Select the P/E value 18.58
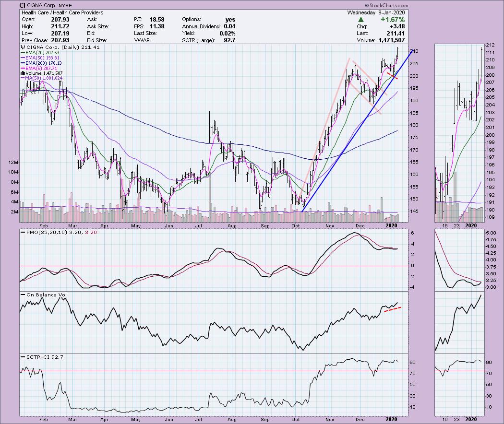Viewport: 504px width, 424px height. (157, 20)
